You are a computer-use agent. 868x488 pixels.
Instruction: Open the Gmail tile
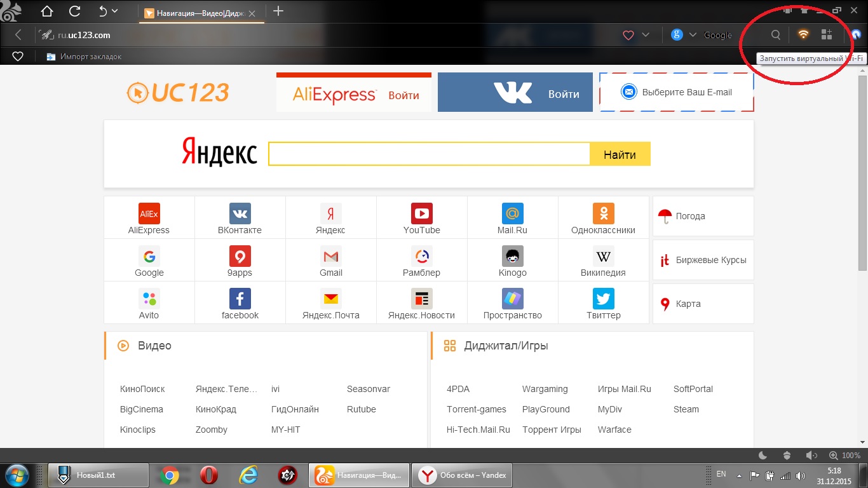click(x=330, y=261)
